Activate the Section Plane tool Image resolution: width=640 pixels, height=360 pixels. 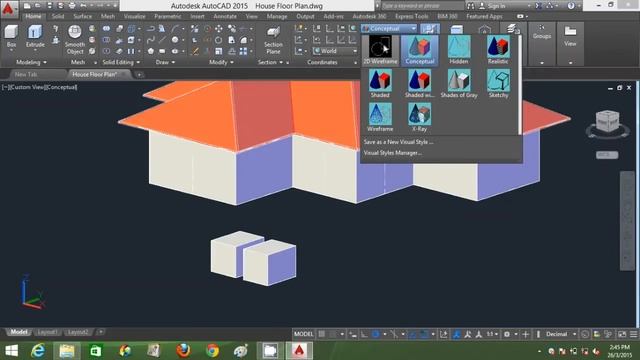(x=273, y=40)
